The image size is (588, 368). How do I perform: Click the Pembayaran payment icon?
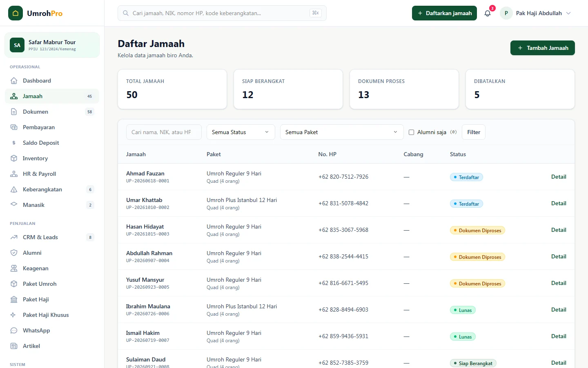[14, 127]
